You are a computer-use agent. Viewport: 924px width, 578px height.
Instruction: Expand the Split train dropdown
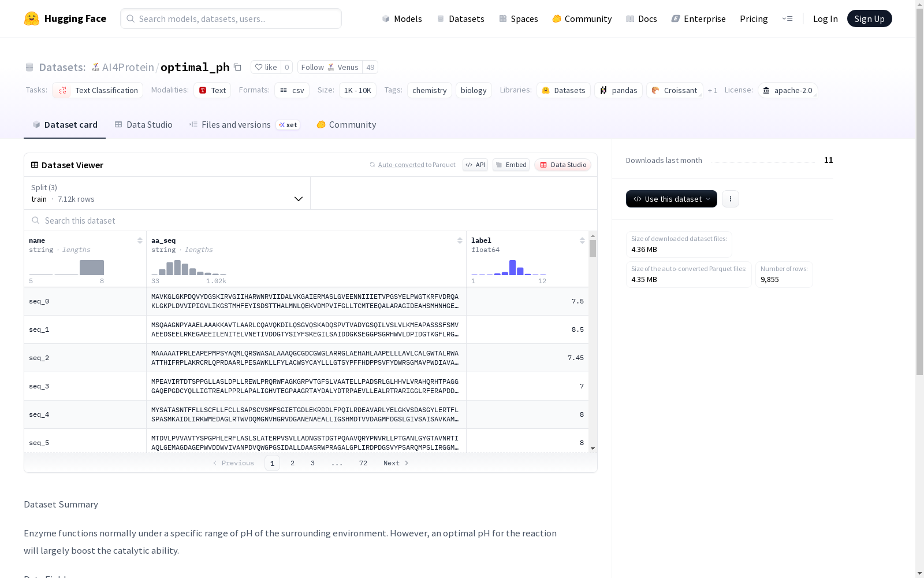point(167,193)
